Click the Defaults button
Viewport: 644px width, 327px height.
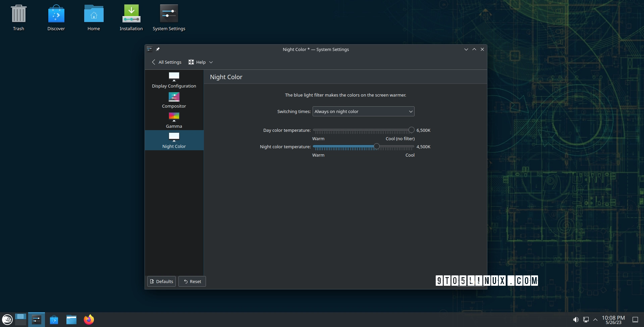coord(161,281)
